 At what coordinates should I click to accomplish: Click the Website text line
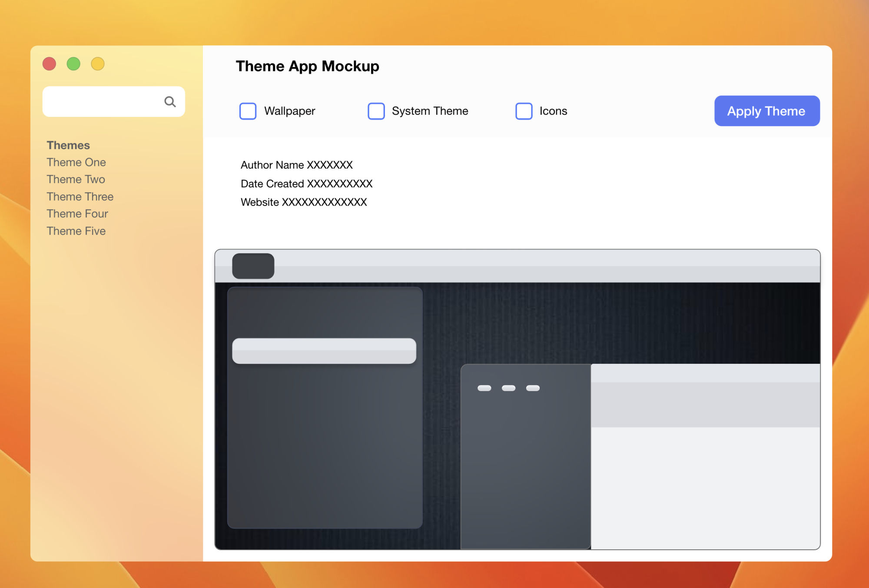click(x=304, y=202)
